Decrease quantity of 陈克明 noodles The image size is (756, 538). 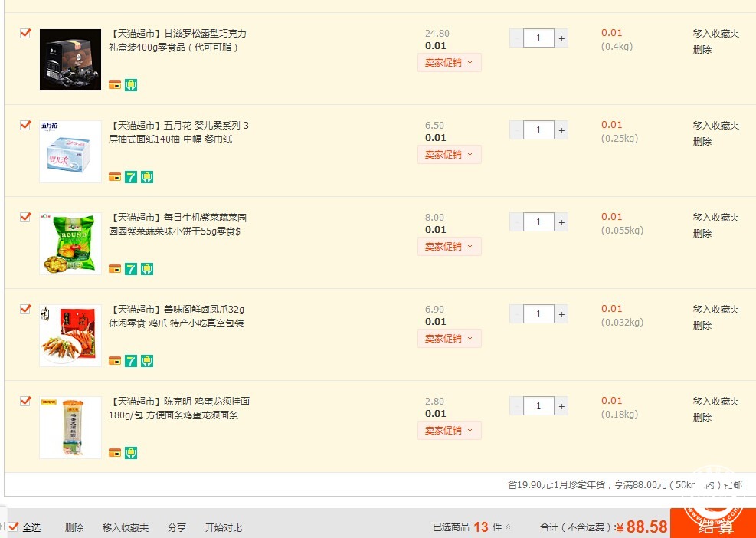[x=516, y=406]
